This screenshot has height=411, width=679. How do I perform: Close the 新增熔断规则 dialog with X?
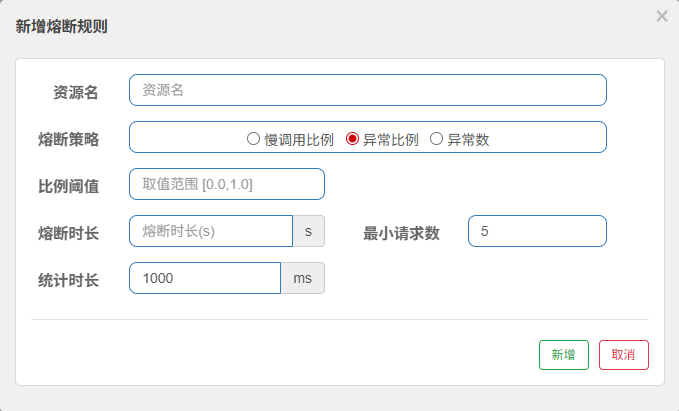661,16
